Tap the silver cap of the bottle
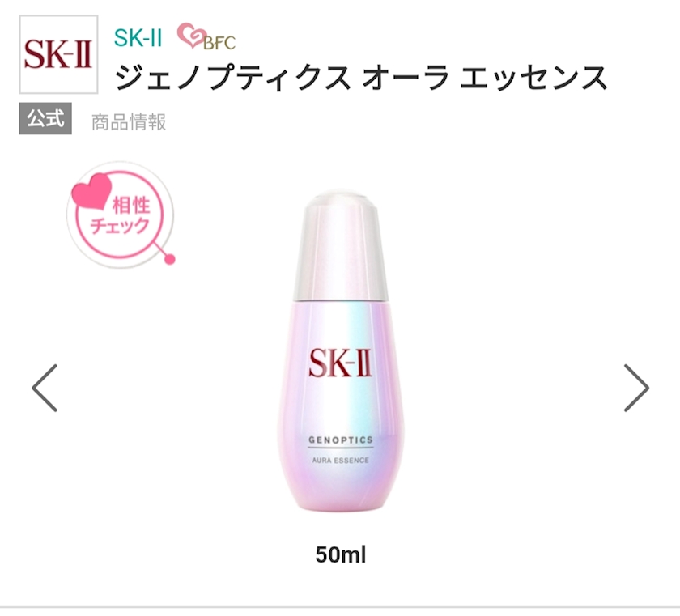The width and height of the screenshot is (680, 616). [x=341, y=245]
